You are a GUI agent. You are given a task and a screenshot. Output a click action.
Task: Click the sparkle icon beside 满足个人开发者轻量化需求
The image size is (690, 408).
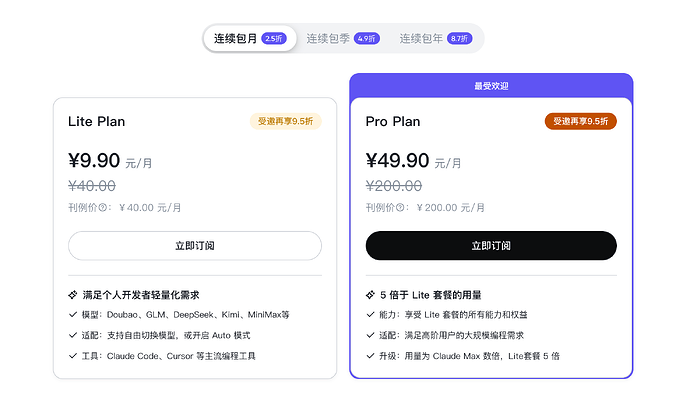click(73, 295)
